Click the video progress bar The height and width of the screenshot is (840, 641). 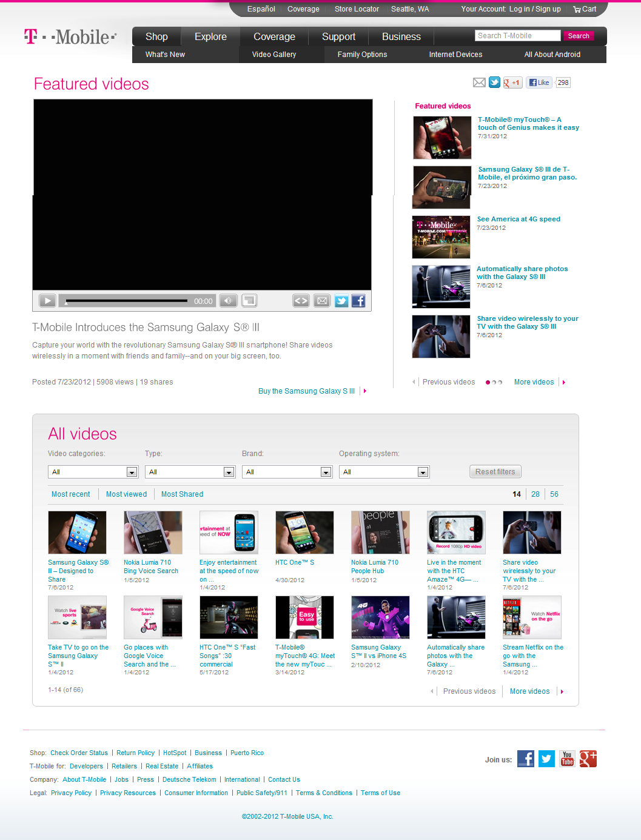coord(126,301)
